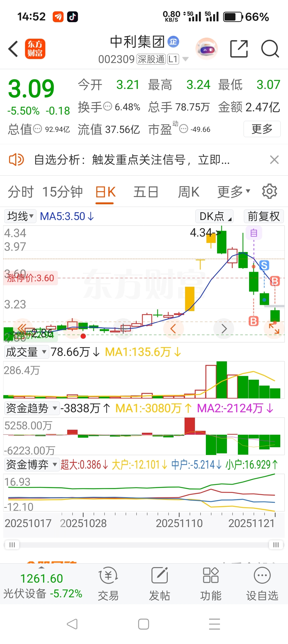Tap the 流值 37.56亿 figure
This screenshot has height=644, width=288.
pos(109,129)
